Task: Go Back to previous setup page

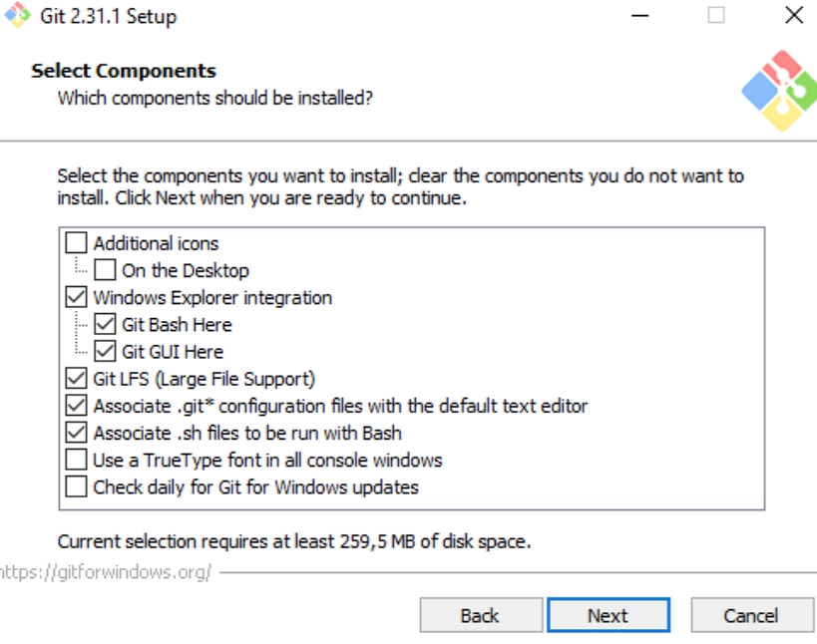Action: click(480, 615)
